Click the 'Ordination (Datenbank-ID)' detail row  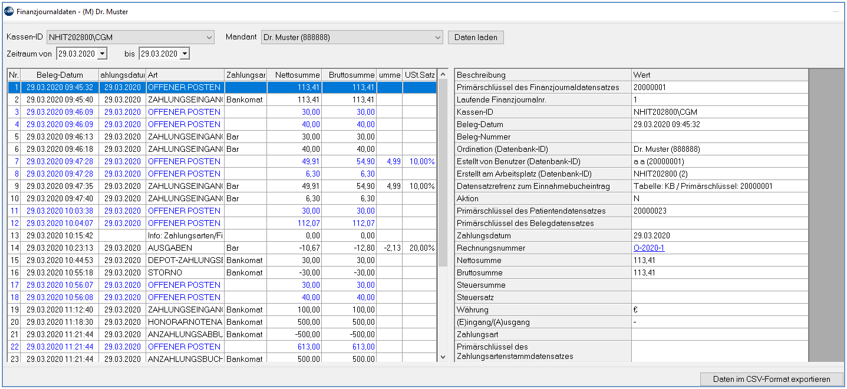(x=631, y=149)
